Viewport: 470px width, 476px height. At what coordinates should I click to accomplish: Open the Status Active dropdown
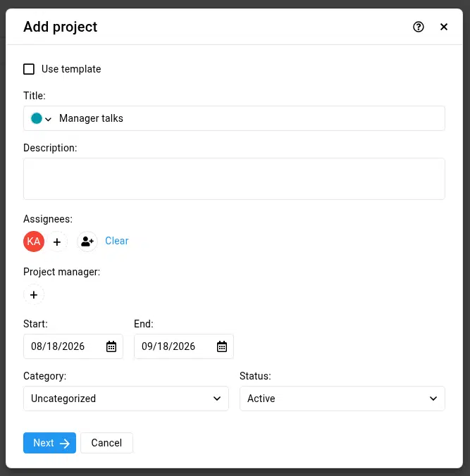(x=342, y=399)
